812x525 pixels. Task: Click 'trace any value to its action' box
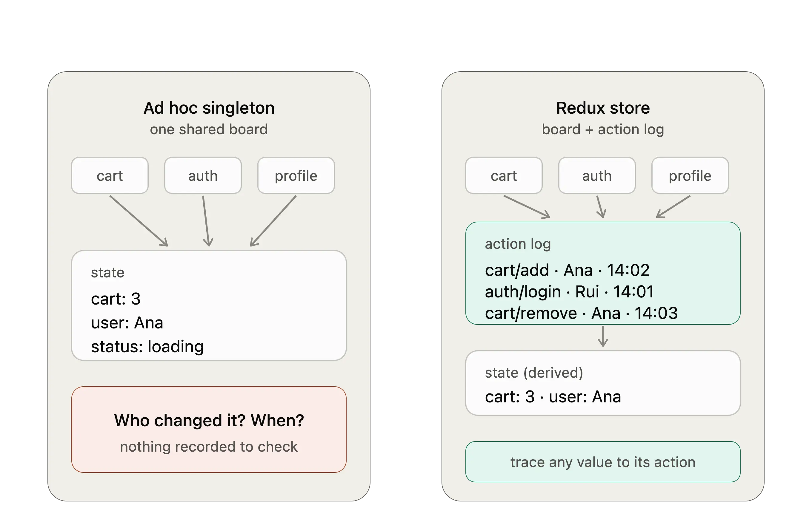[x=603, y=462]
